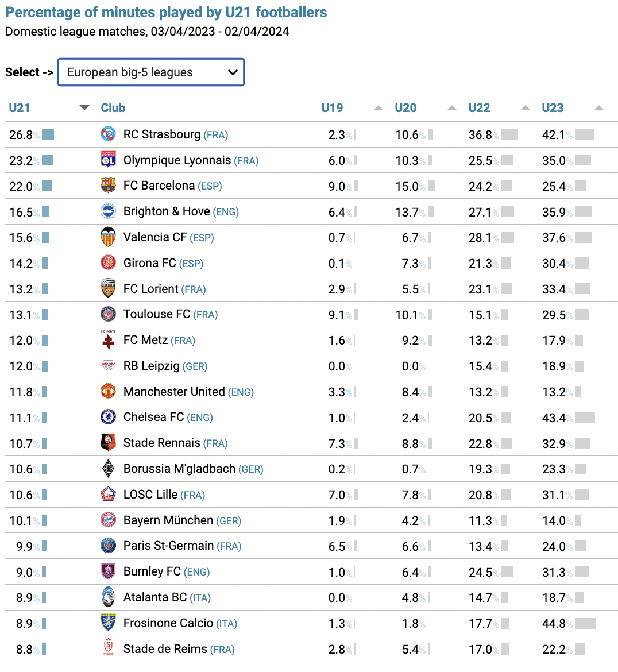Sort by U23 using its arrow

click(x=598, y=108)
